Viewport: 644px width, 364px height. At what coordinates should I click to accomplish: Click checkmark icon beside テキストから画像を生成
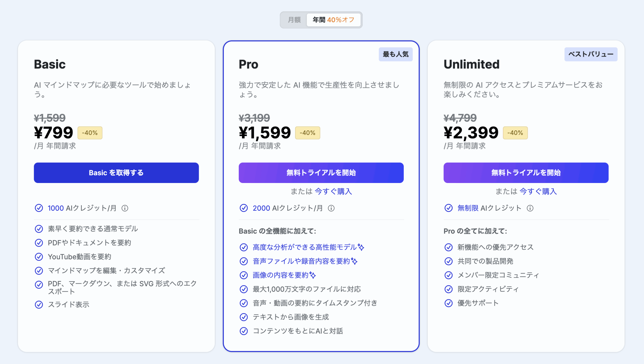tap(244, 317)
